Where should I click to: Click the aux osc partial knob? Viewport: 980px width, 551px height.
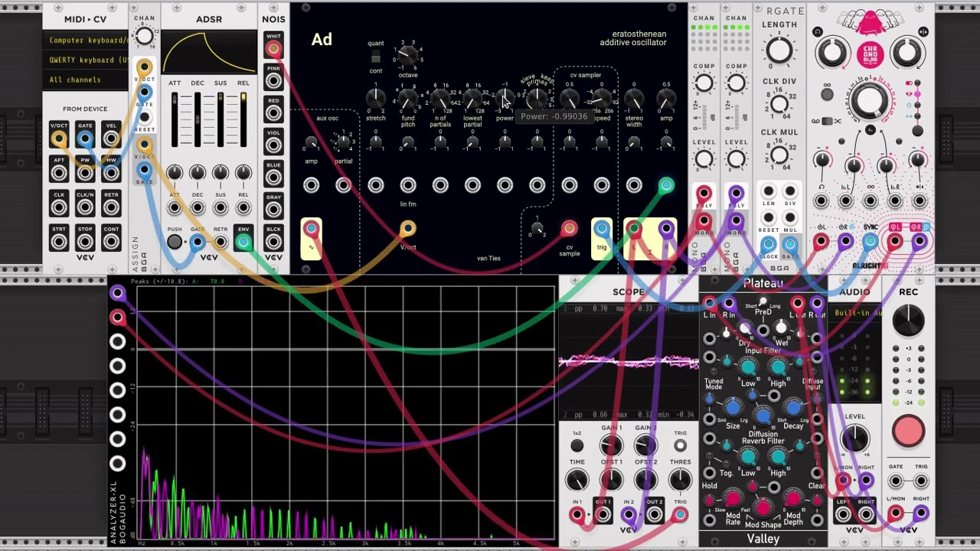point(343,142)
